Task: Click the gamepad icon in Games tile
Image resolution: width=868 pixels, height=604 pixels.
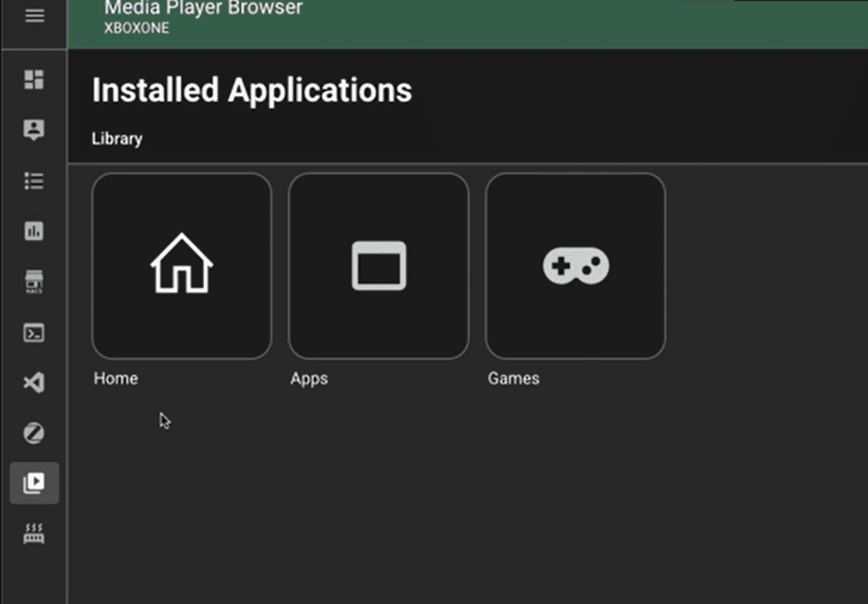Action: tap(576, 266)
